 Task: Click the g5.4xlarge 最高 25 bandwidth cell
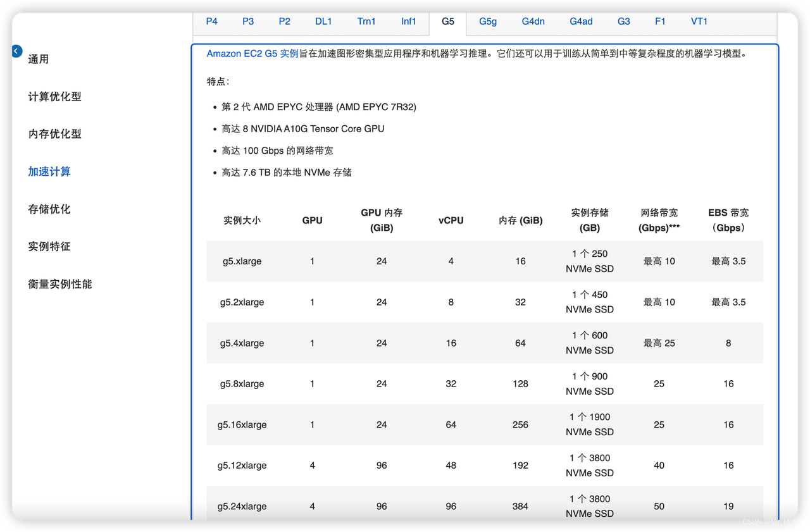pyautogui.click(x=659, y=343)
